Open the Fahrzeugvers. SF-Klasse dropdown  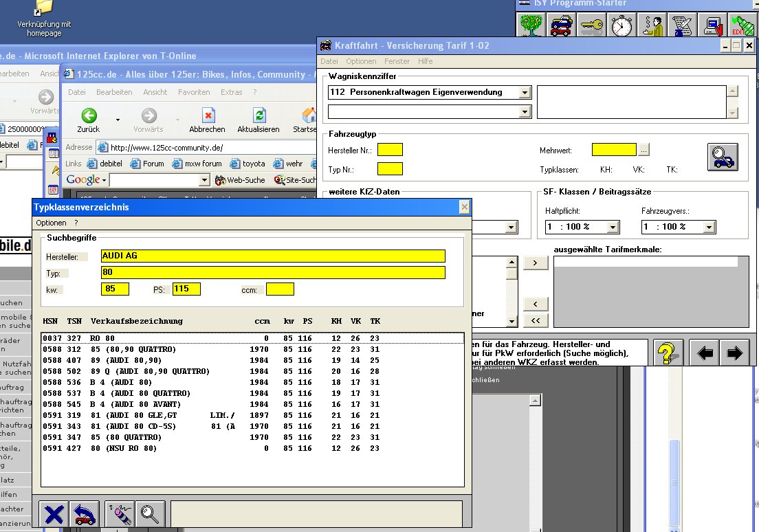click(709, 227)
